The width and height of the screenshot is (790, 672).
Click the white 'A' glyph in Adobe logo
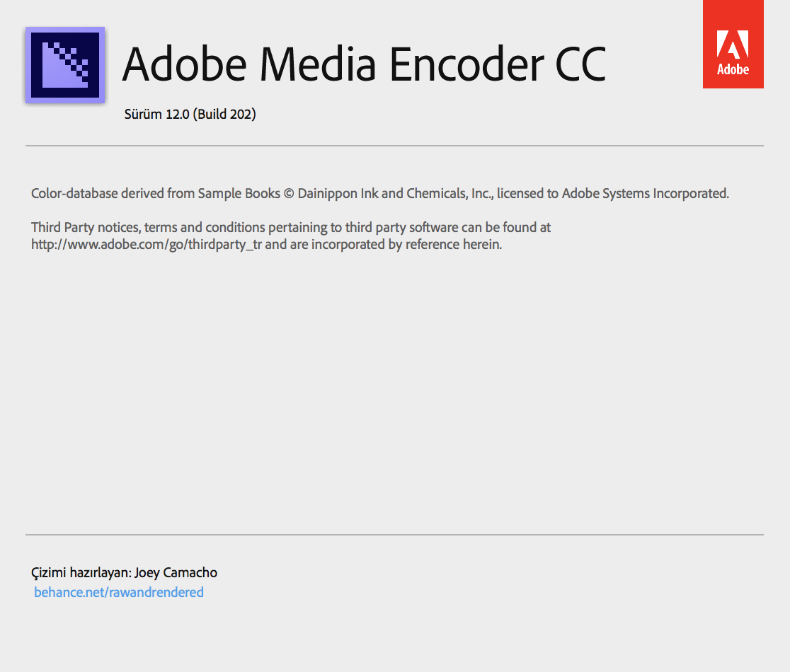tap(733, 45)
